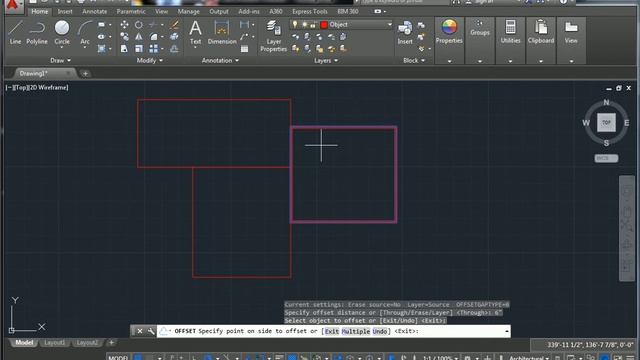
Task: Select the Dimension tool
Action: (x=222, y=33)
